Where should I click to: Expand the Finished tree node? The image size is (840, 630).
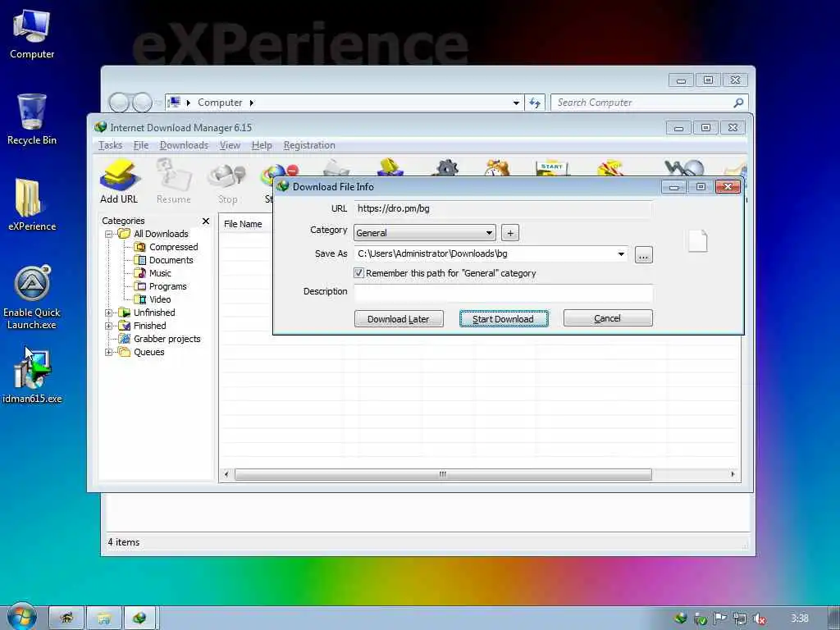pos(108,326)
